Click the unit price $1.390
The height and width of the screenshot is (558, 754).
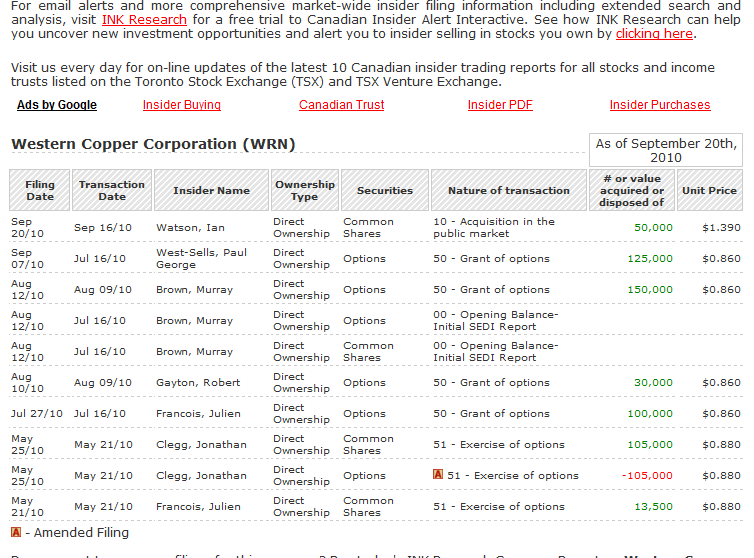click(x=721, y=228)
